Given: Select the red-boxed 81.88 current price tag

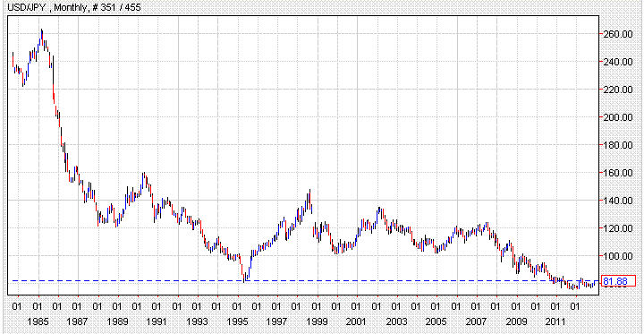Looking at the screenshot, I should [618, 281].
